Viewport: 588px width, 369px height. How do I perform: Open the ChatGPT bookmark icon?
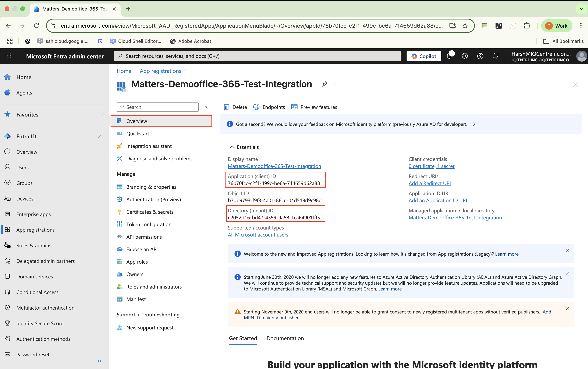(28, 41)
